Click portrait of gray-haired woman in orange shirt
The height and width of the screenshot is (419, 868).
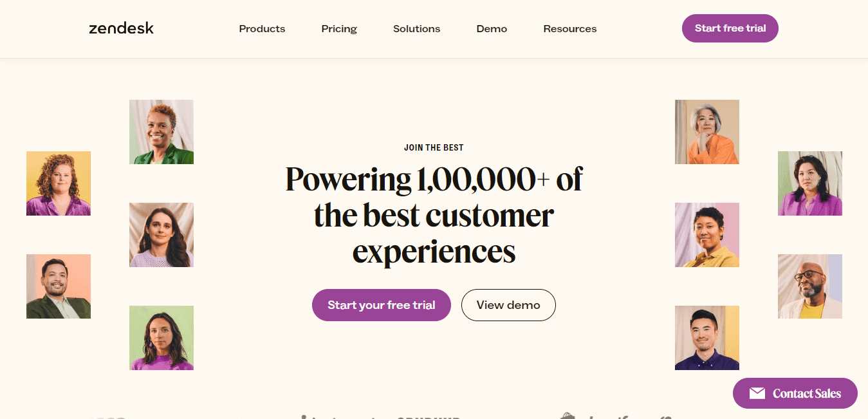pos(706,132)
